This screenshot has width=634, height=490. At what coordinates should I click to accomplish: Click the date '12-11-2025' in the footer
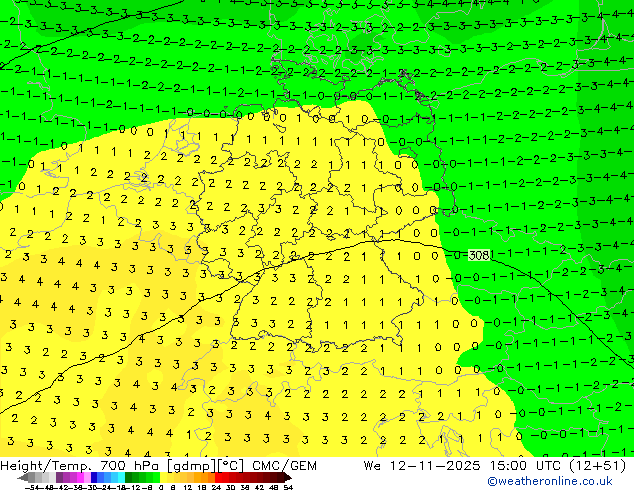point(435,466)
